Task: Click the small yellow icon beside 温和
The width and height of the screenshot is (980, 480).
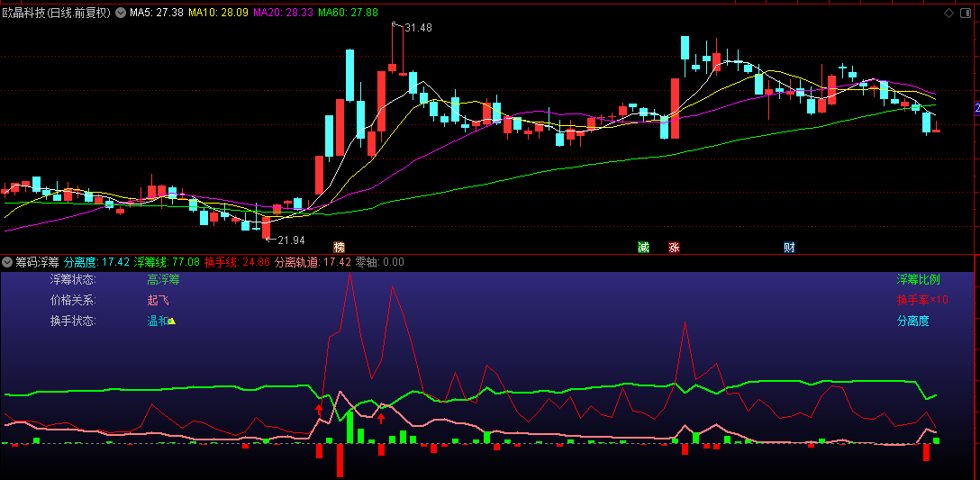Action: (172, 322)
